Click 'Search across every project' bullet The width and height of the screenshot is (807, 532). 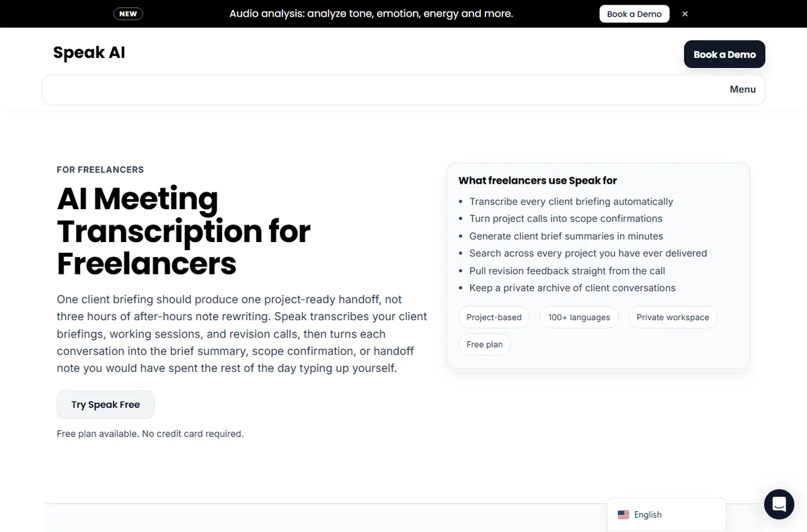point(588,253)
